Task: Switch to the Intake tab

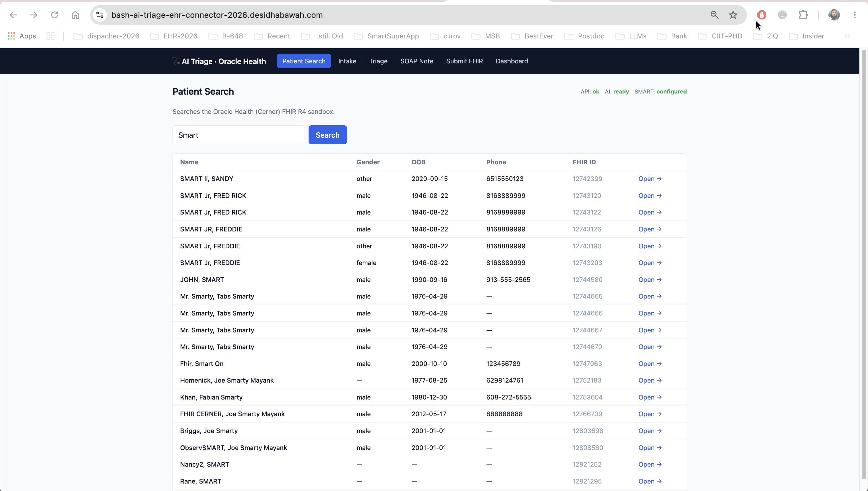Action: tap(347, 61)
